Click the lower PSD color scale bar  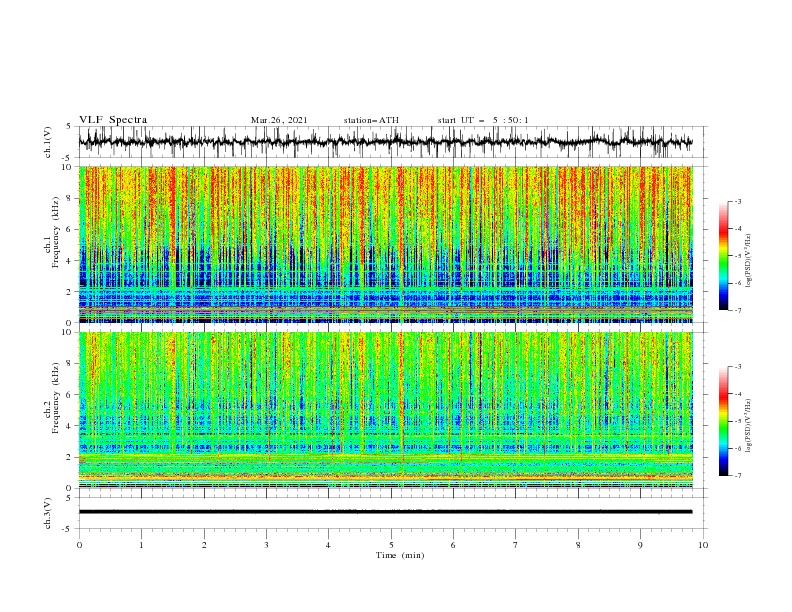pos(723,421)
